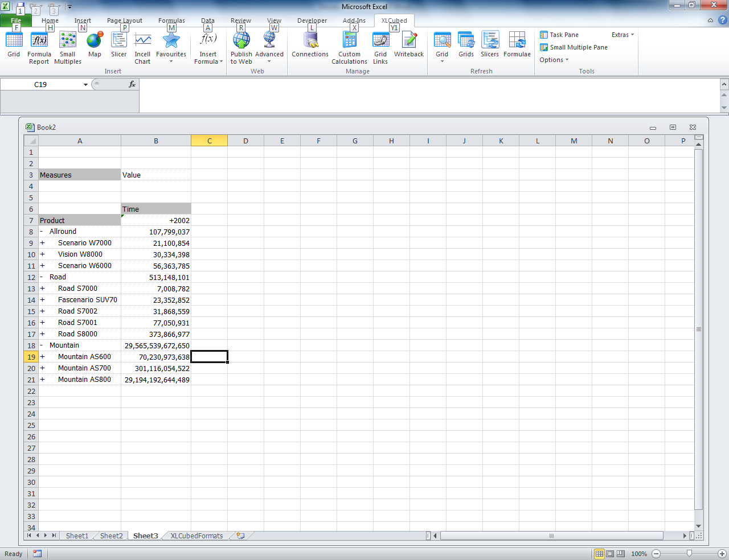Switch to the Formulas tab
Viewport: 729px width, 560px height.
click(171, 20)
